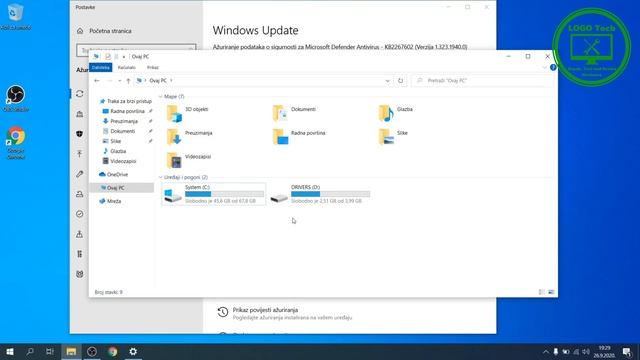
Task: Refresh the Ovaj PC view
Action: 400,81
